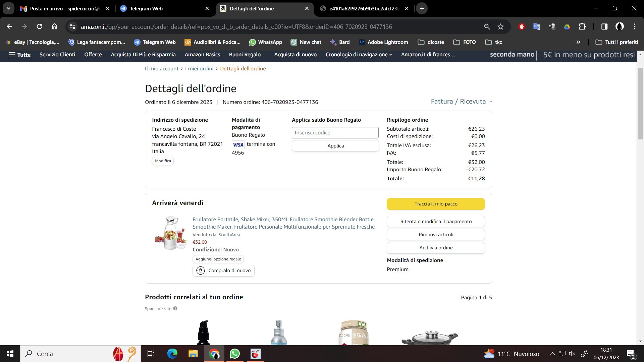Click the Frullatore product thumbnail image
Screen dimensions: 644x362
pos(171,233)
